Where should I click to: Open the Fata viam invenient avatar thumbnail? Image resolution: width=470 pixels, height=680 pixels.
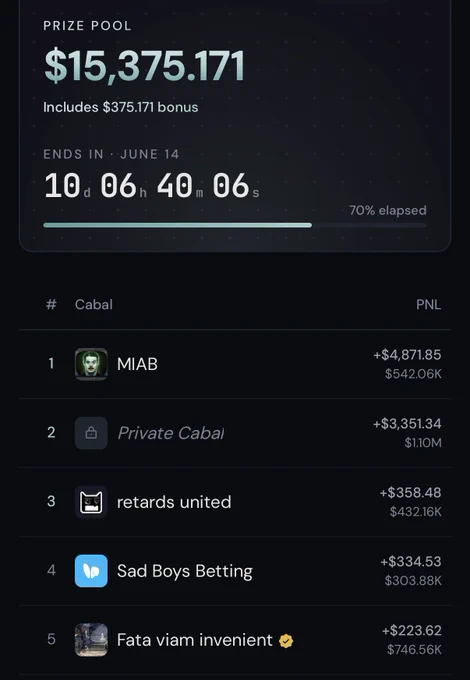(91, 640)
